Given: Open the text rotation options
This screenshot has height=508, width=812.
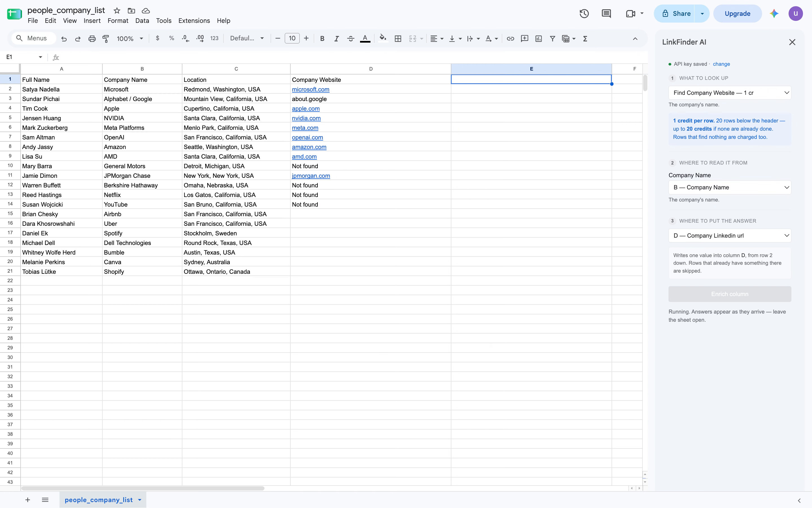Looking at the screenshot, I should click(x=491, y=39).
